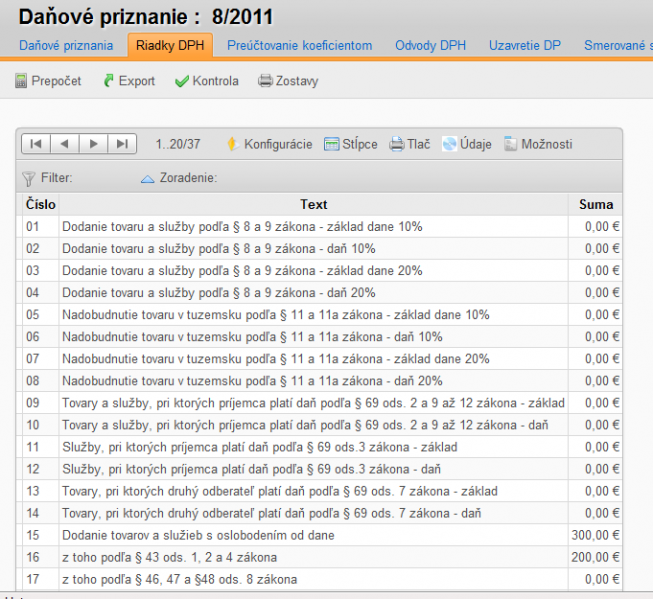Select row 06 Nadobudnutie daň 10%

[319, 337]
